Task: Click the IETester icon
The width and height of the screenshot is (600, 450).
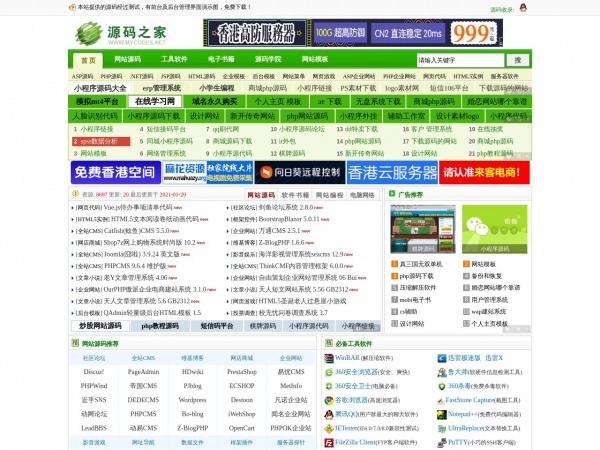Action: pos(329,429)
